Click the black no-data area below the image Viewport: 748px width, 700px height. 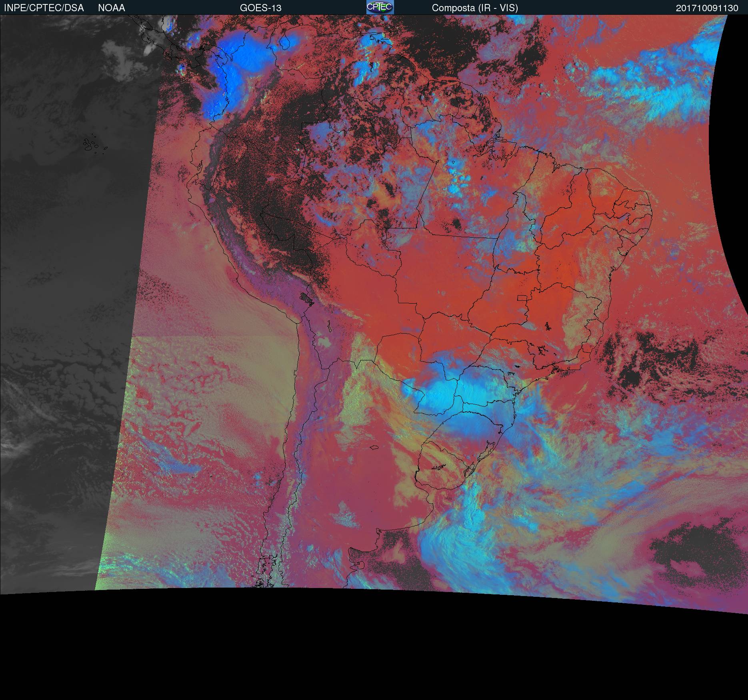(x=360, y=656)
